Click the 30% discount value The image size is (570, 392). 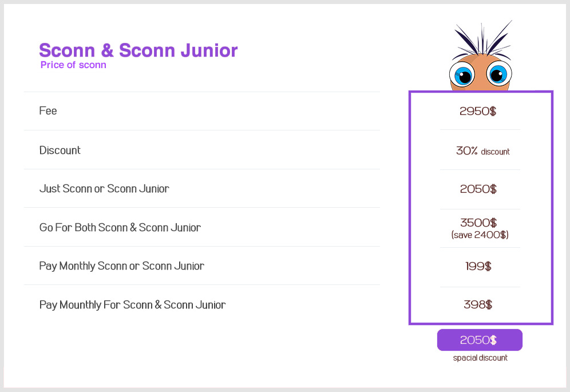tap(483, 151)
